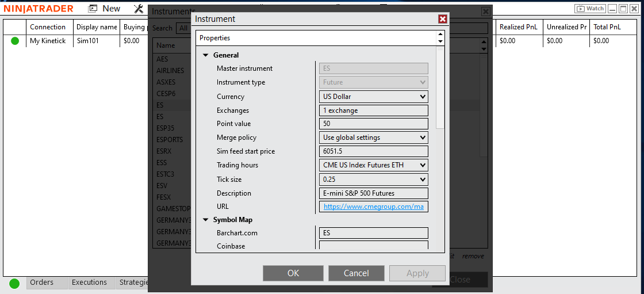Switch to the Orders tab
The width and height of the screenshot is (644, 294).
[x=42, y=282]
